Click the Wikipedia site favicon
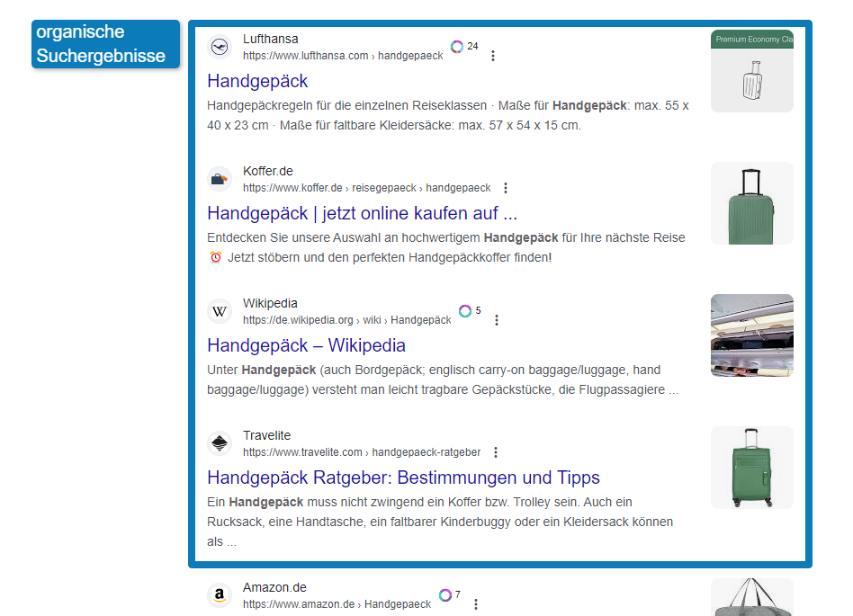This screenshot has width=853, height=616. pyautogui.click(x=220, y=311)
